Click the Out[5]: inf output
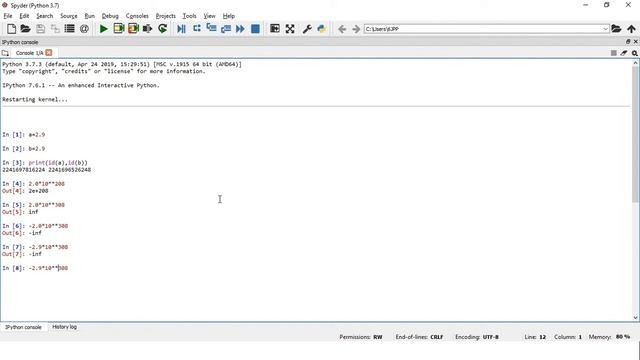640x360 pixels. click(x=20, y=212)
